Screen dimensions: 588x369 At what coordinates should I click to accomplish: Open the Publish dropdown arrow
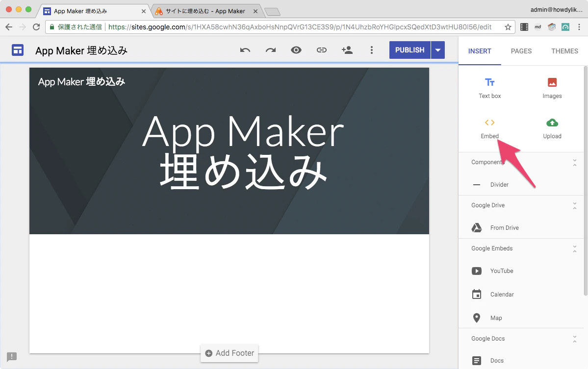(x=438, y=50)
